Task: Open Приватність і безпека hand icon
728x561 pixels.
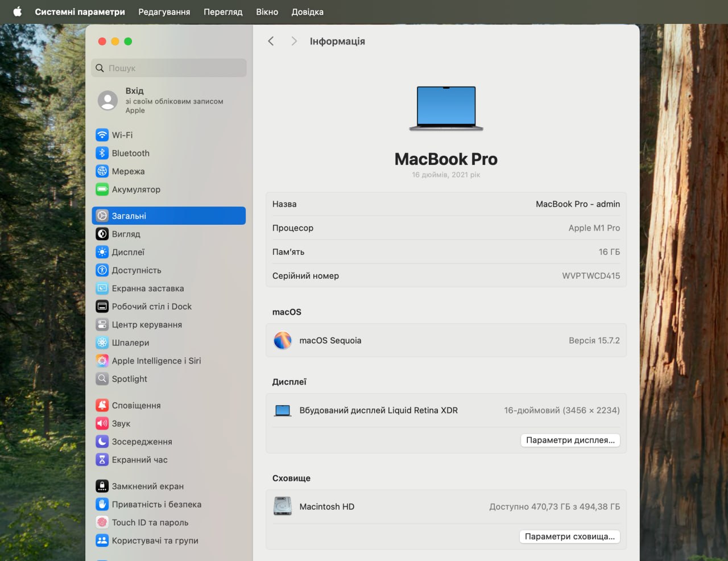Action: click(x=102, y=505)
